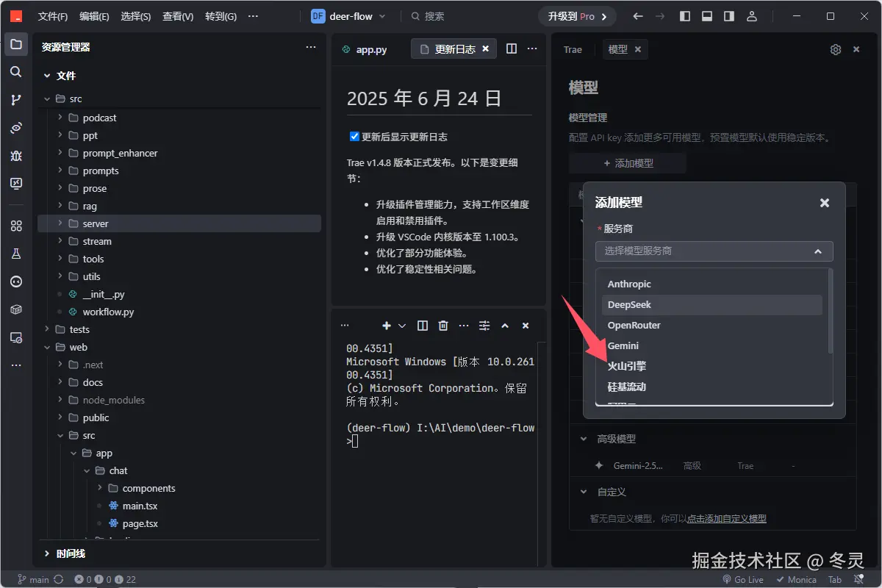882x588 pixels.
Task: Open the terminal launch profile dropdown chevron
Action: (402, 326)
